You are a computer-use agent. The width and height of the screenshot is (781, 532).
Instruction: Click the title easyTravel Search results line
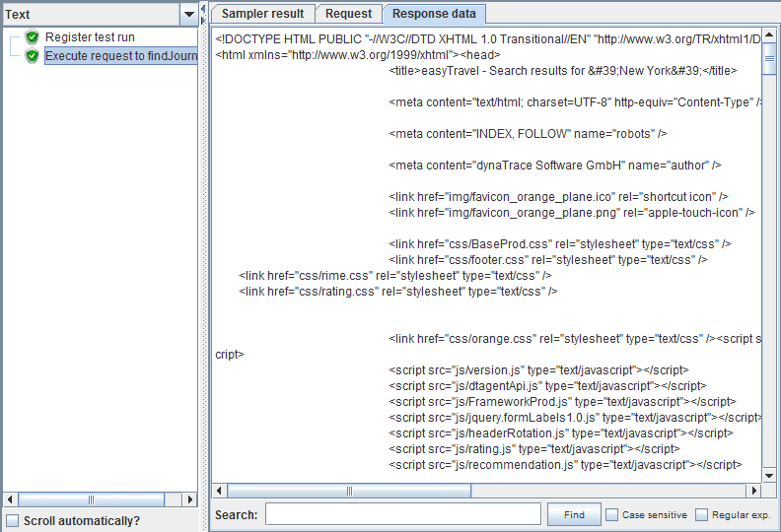[563, 71]
